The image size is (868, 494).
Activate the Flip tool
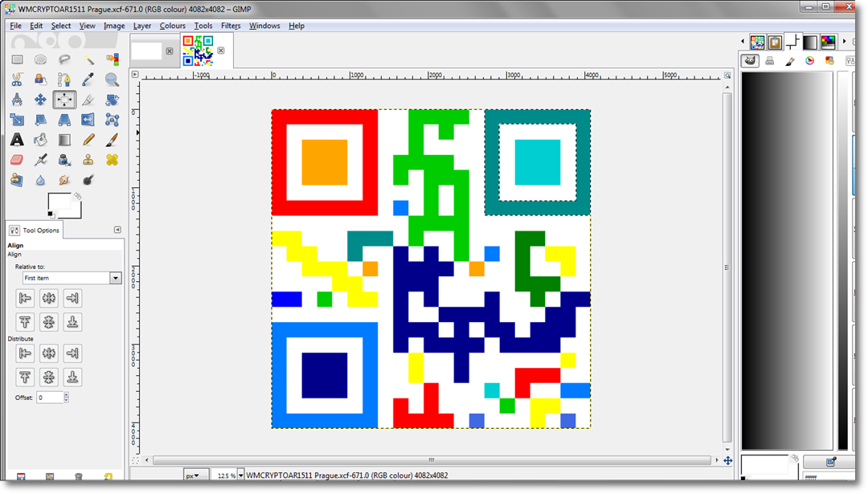tap(88, 120)
